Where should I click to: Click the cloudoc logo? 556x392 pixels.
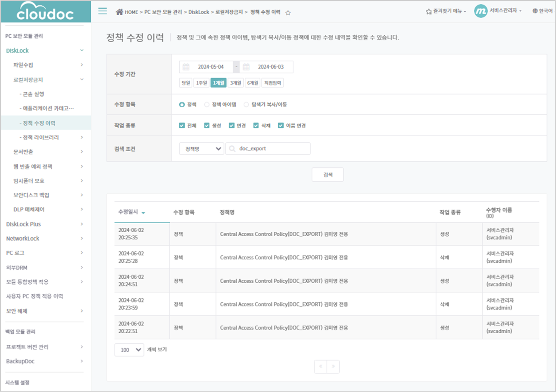[45, 11]
